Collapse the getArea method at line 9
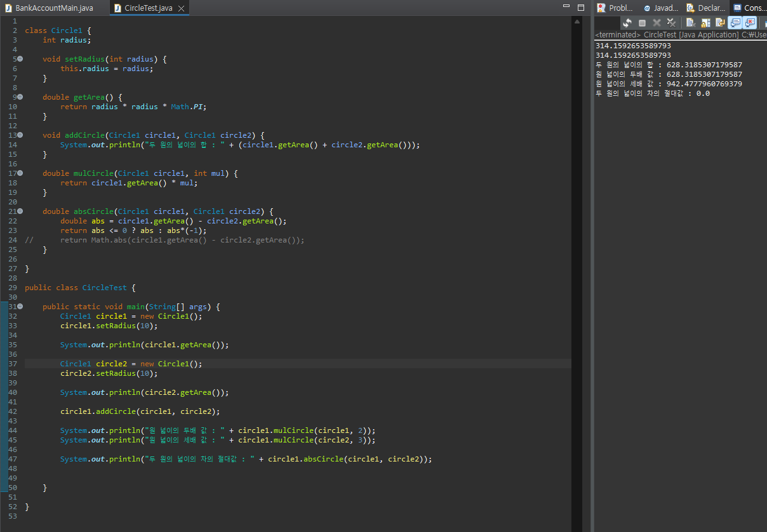 click(20, 97)
